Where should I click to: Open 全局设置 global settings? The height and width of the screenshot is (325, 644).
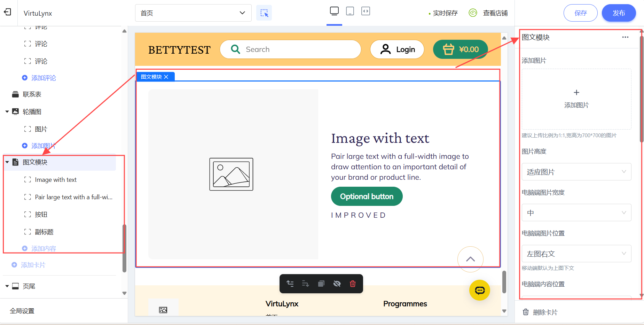tap(22, 311)
